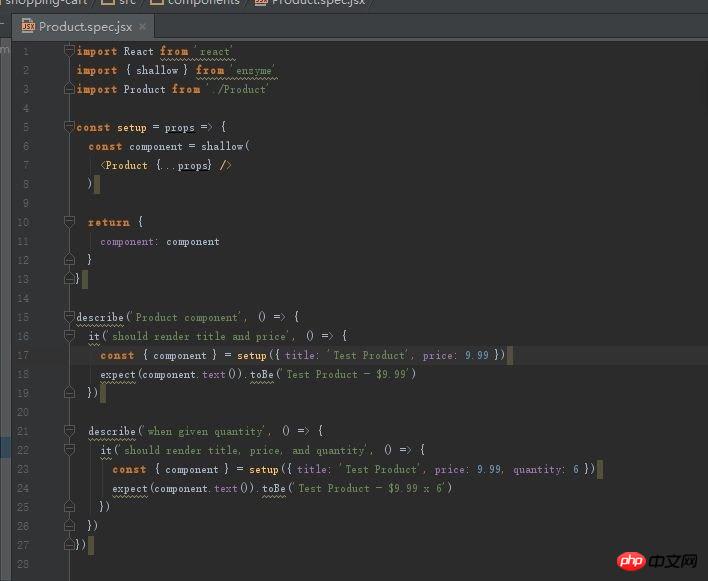
Task: Click toBe on line 24
Action: [x=274, y=488]
